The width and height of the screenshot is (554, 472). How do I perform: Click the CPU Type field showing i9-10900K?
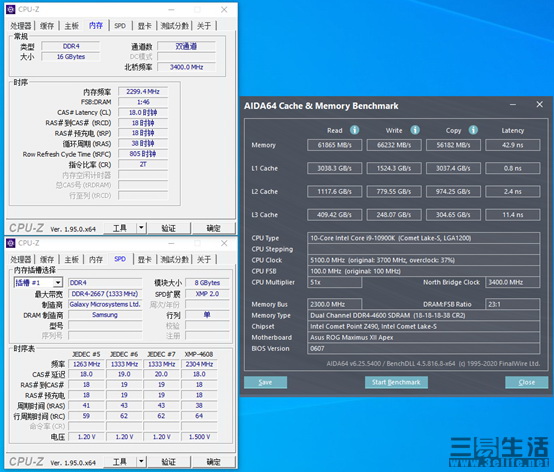[x=424, y=238]
